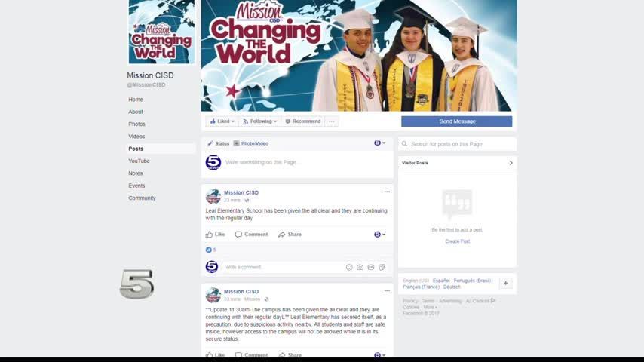
Task: Click the Create Post link
Action: click(x=457, y=241)
